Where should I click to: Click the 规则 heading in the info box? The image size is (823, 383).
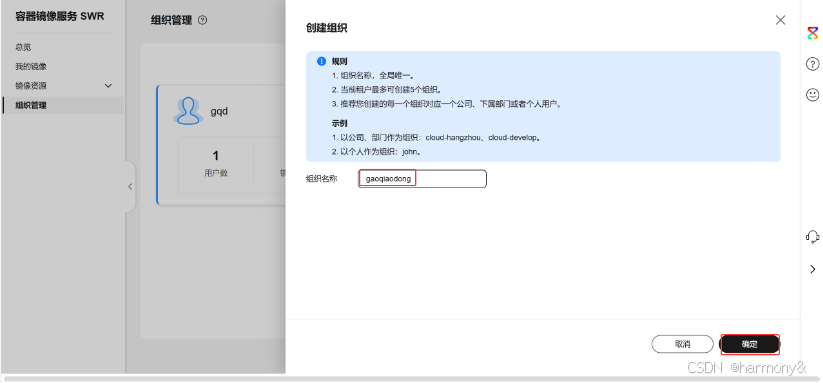coord(340,61)
